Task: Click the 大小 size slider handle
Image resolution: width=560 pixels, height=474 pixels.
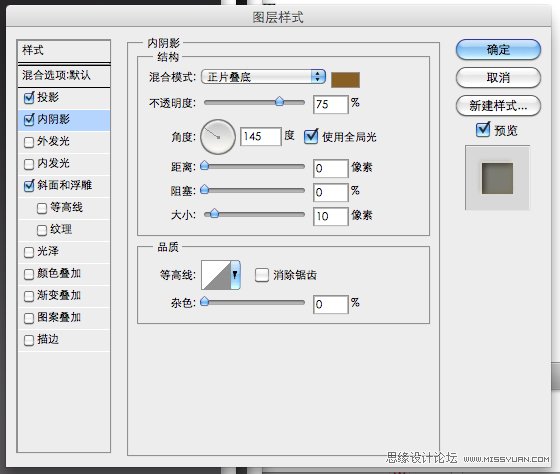Action: [214, 214]
